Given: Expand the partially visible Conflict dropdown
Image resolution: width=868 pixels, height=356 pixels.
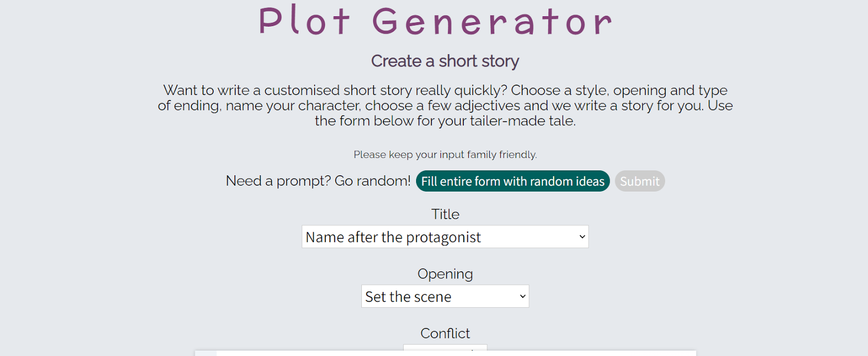Looking at the screenshot, I should click(445, 347).
